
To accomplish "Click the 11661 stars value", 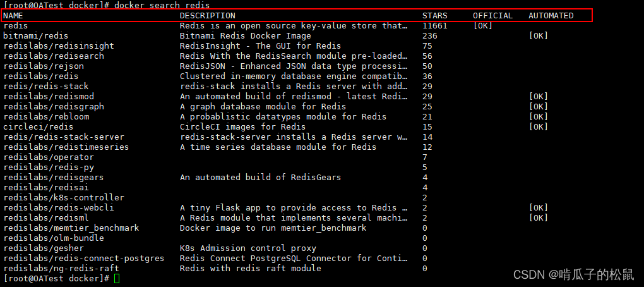I will coord(435,25).
